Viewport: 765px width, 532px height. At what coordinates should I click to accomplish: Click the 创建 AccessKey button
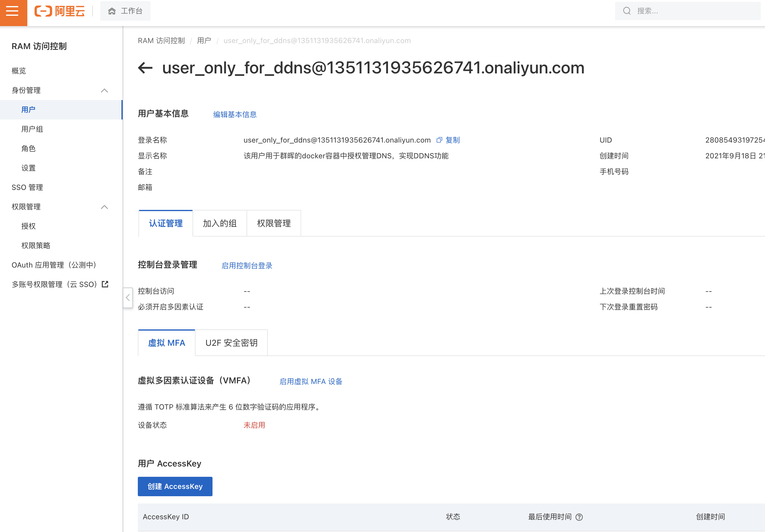(175, 487)
